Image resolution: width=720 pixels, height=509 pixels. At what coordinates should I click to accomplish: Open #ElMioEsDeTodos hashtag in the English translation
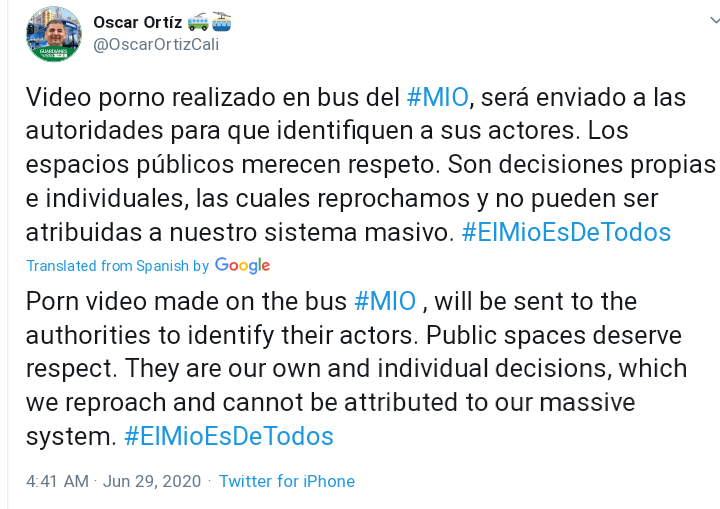pyautogui.click(x=228, y=436)
